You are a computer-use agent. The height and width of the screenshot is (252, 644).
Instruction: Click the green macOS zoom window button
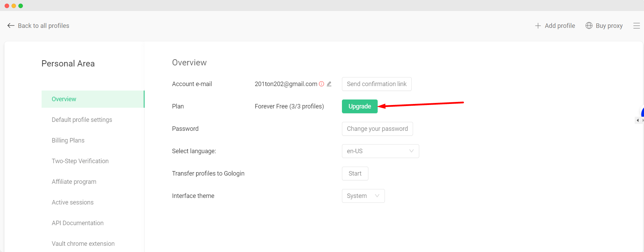pyautogui.click(x=21, y=6)
